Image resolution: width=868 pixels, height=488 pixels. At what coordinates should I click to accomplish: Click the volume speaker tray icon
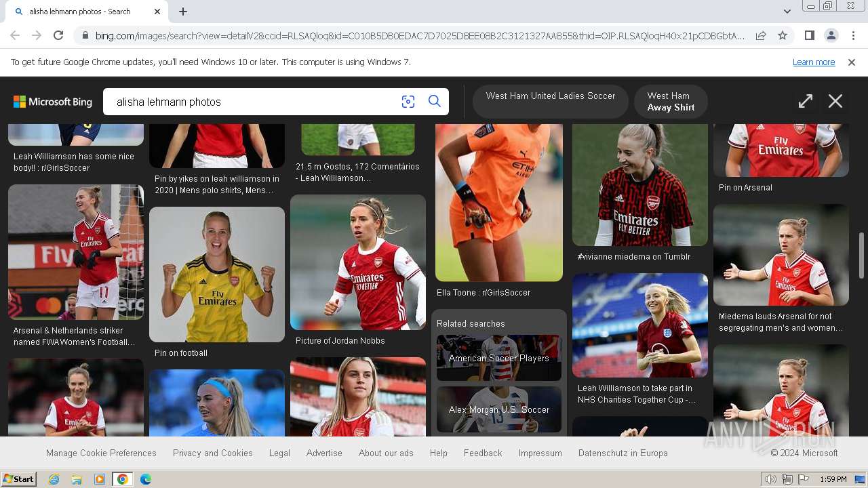click(x=771, y=479)
